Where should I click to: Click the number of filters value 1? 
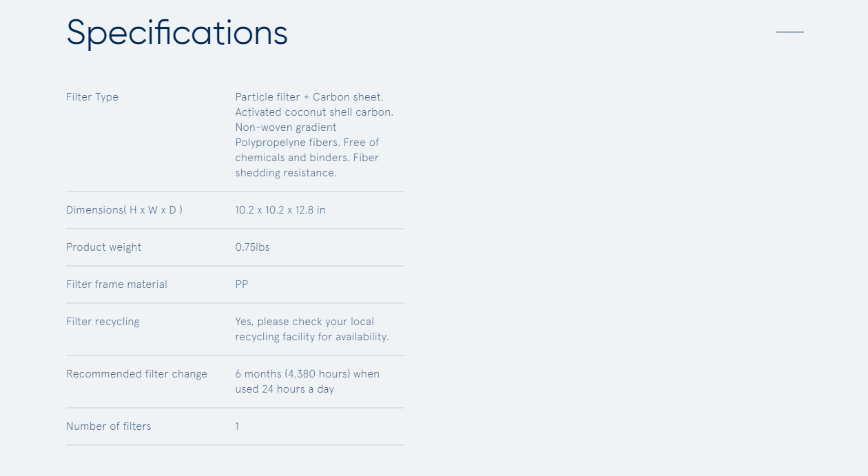click(x=237, y=426)
